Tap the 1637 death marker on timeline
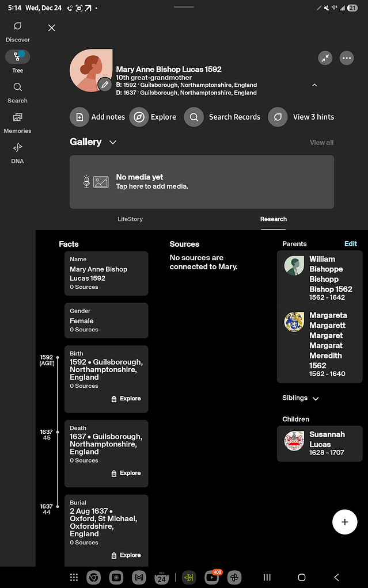The width and height of the screenshot is (368, 588). (58, 432)
